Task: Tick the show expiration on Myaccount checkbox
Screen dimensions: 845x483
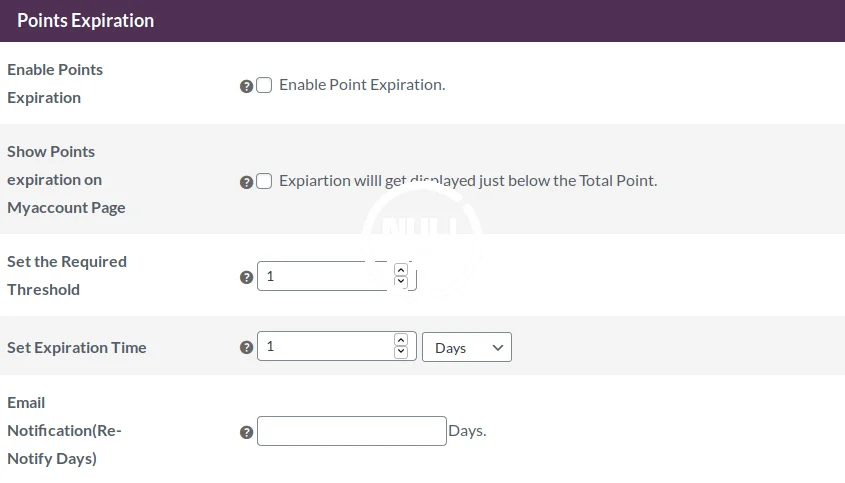Action: pos(264,182)
